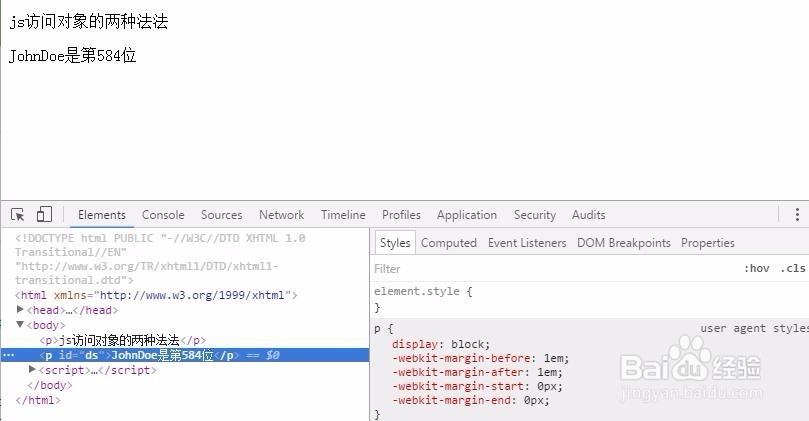Toggle the device toolbar icon
The height and width of the screenshot is (421, 809).
click(x=44, y=214)
